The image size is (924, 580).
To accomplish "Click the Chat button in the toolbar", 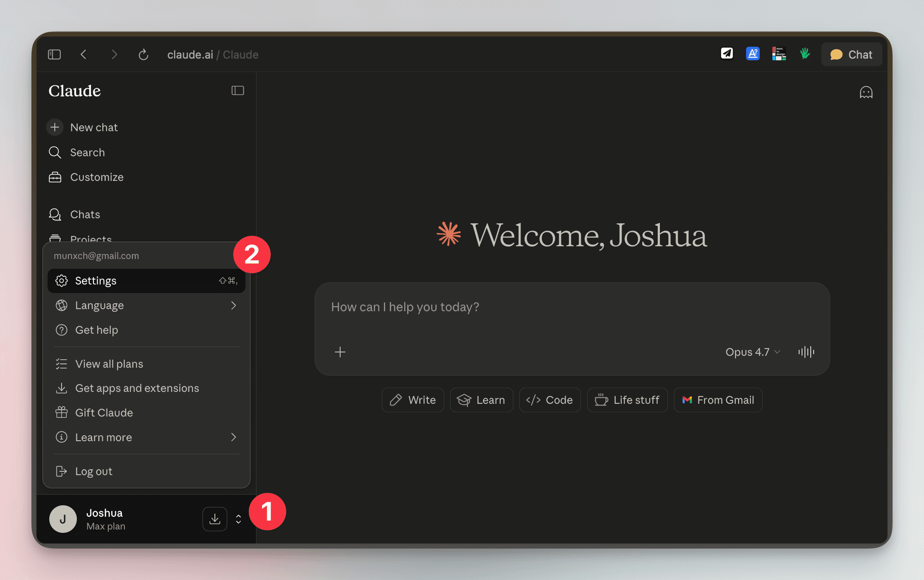I will click(851, 54).
